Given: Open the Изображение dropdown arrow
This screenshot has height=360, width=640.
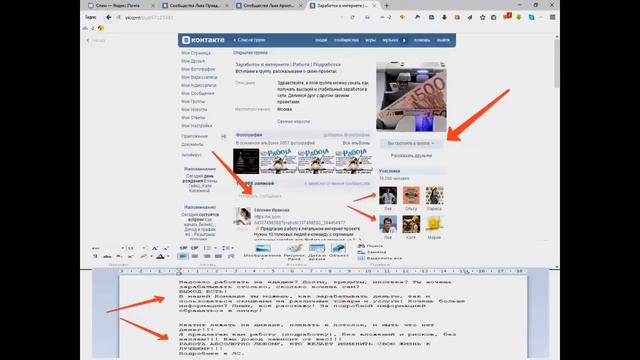Looking at the screenshot, I should tap(262, 260).
